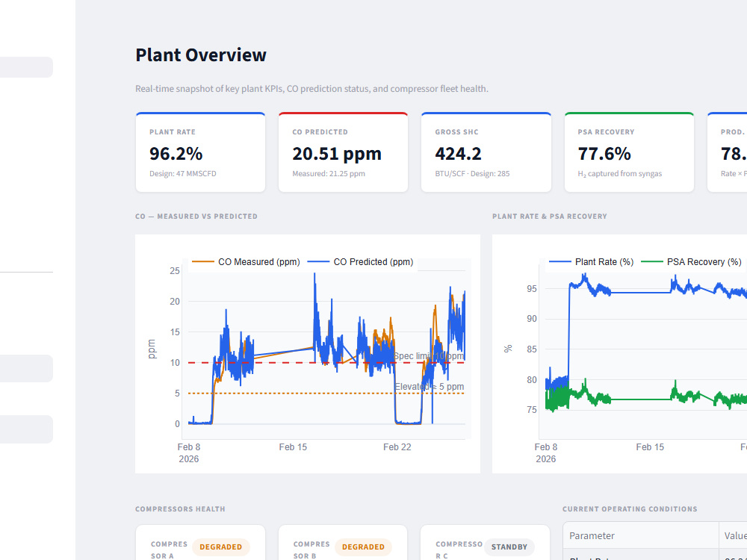This screenshot has width=747, height=560.
Task: Select the 20.51 ppm value
Action: point(337,153)
